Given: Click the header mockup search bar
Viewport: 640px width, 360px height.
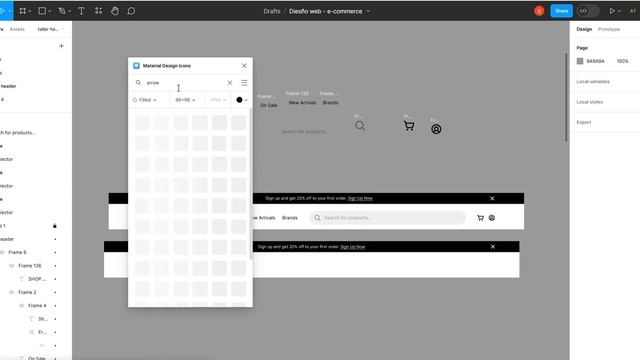Looking at the screenshot, I should click(x=388, y=218).
